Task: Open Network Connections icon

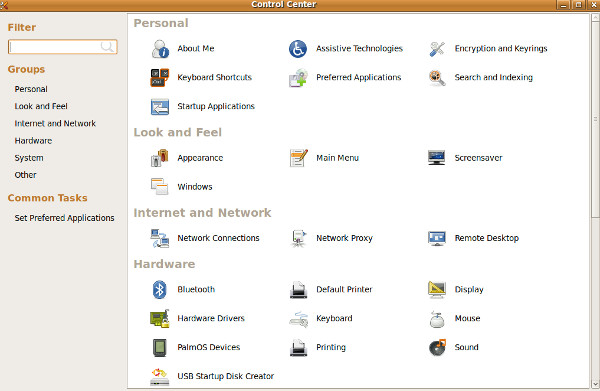Action: 160,238
